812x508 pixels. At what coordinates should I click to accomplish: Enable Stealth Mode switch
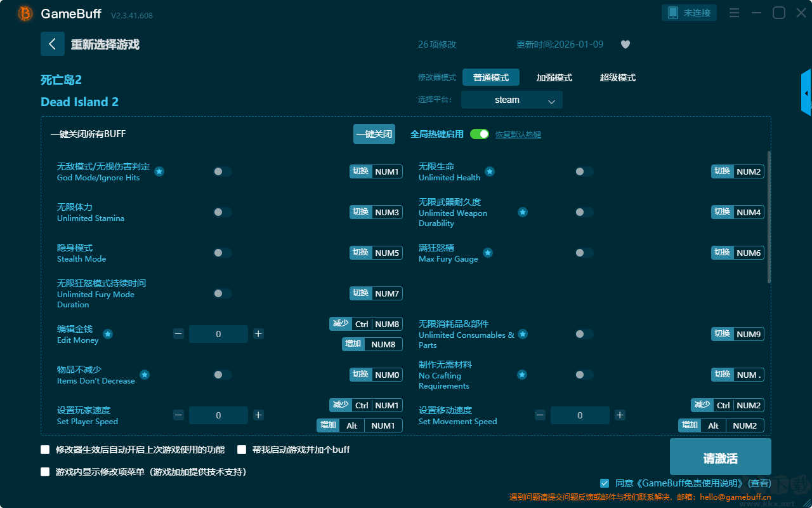pos(223,253)
